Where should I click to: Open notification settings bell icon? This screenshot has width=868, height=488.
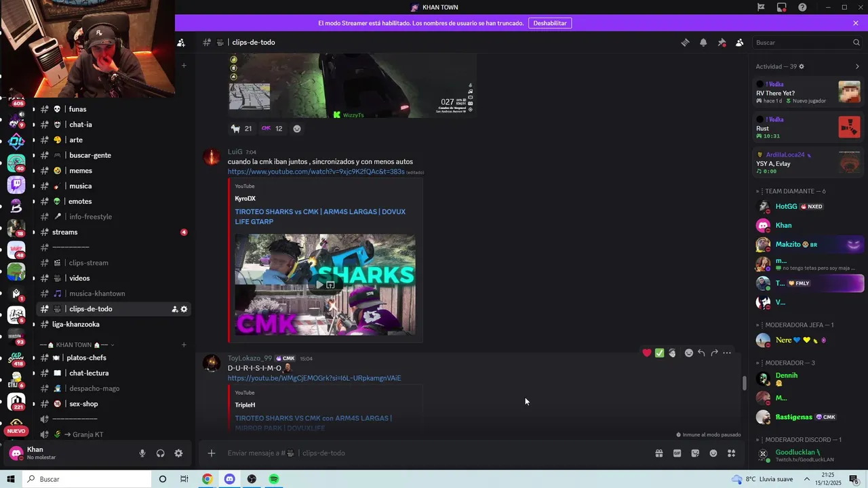tap(703, 42)
